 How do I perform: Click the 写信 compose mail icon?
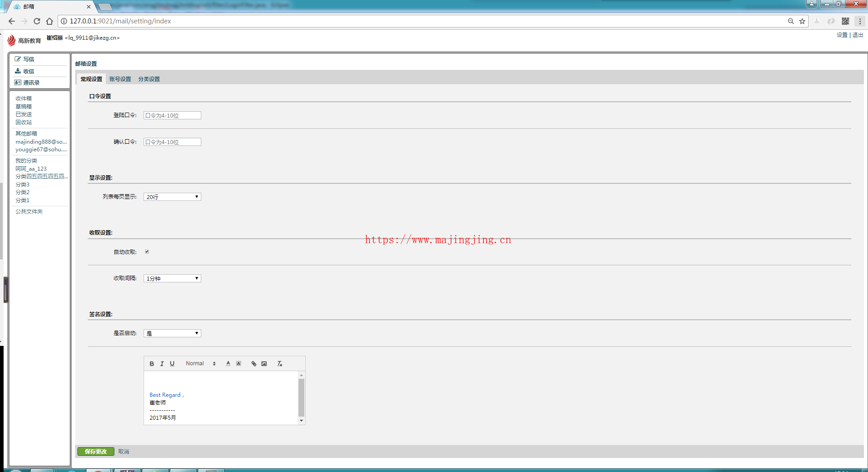point(18,59)
